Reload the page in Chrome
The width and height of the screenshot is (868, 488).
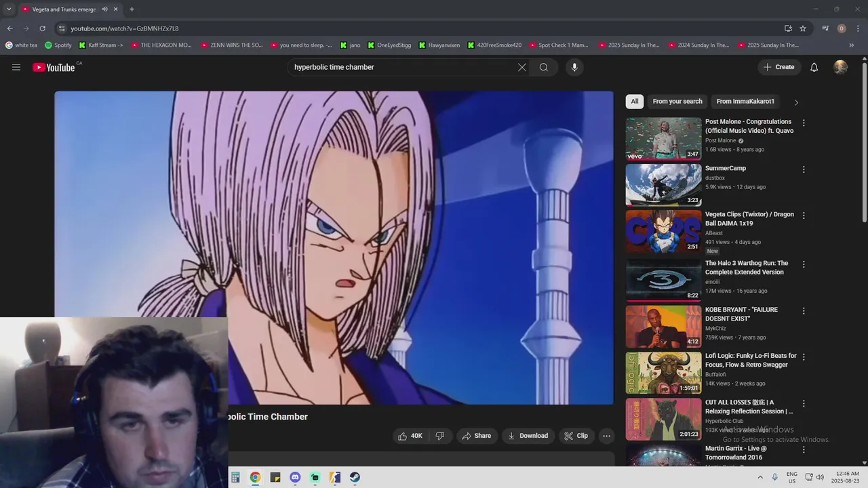coord(42,28)
